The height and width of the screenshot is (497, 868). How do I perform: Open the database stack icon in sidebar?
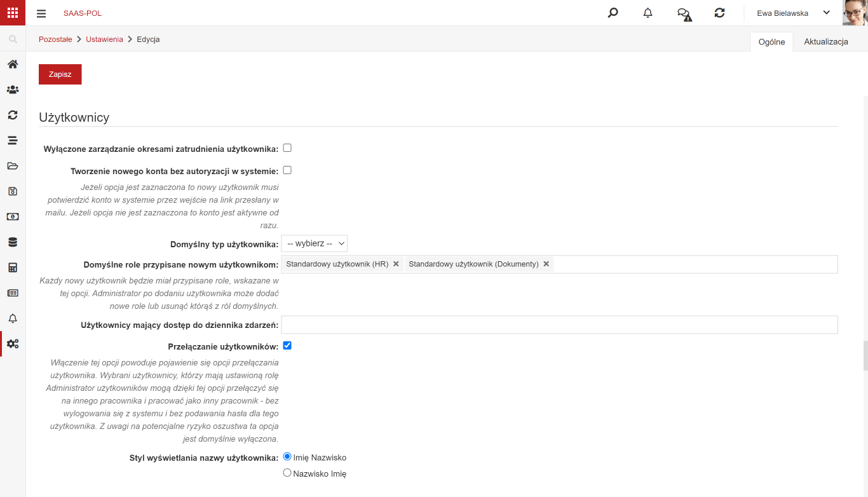(x=13, y=242)
